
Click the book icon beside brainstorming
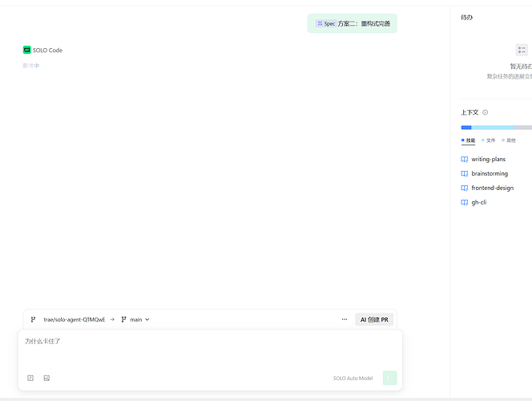464,173
